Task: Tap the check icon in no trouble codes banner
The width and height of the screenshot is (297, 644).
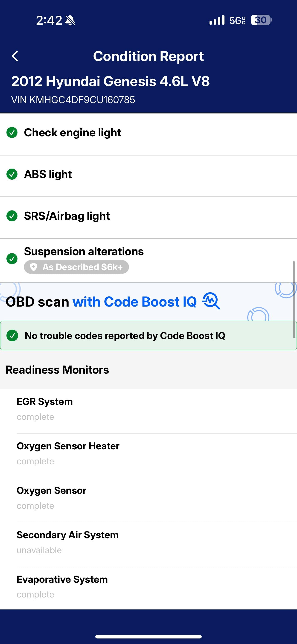Action: pos(12,336)
